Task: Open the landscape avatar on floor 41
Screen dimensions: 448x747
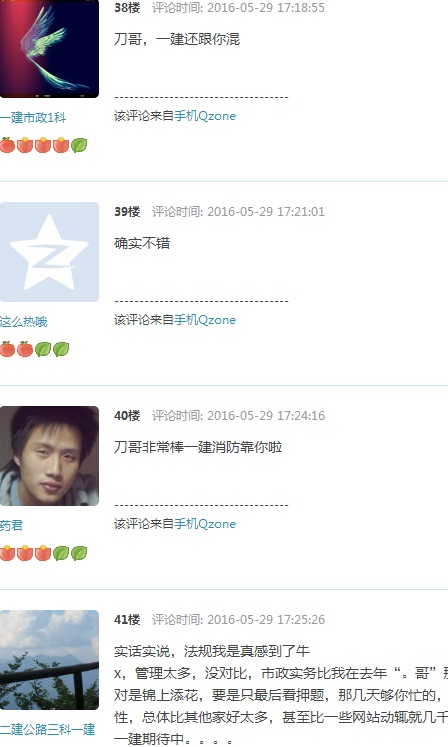Action: click(49, 660)
